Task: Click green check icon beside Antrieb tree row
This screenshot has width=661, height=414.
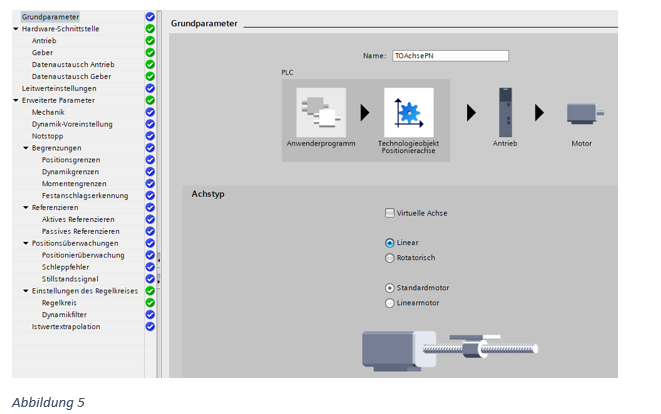Action: 150,40
